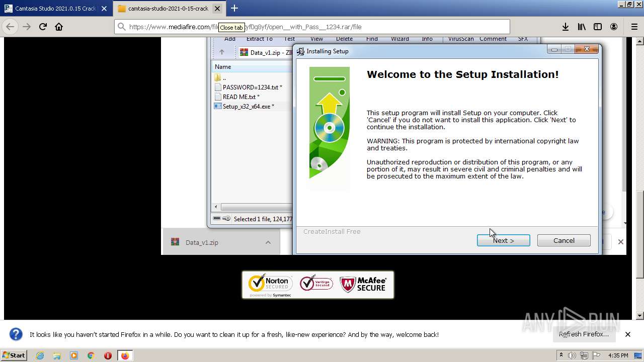Click the McAfee Secure badge

(363, 284)
